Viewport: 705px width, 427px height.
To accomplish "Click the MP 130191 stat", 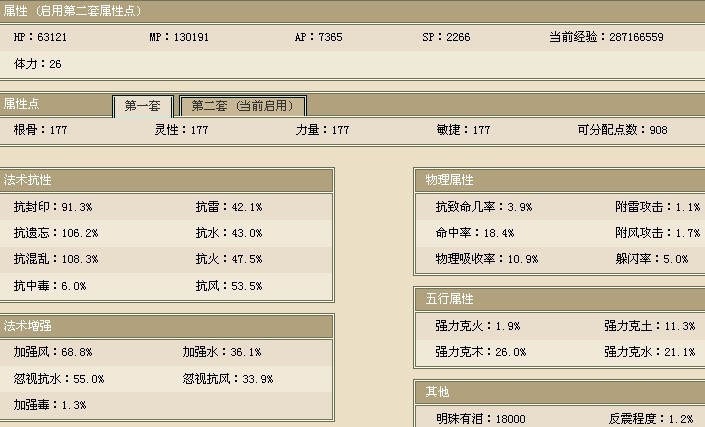I will click(185, 37).
